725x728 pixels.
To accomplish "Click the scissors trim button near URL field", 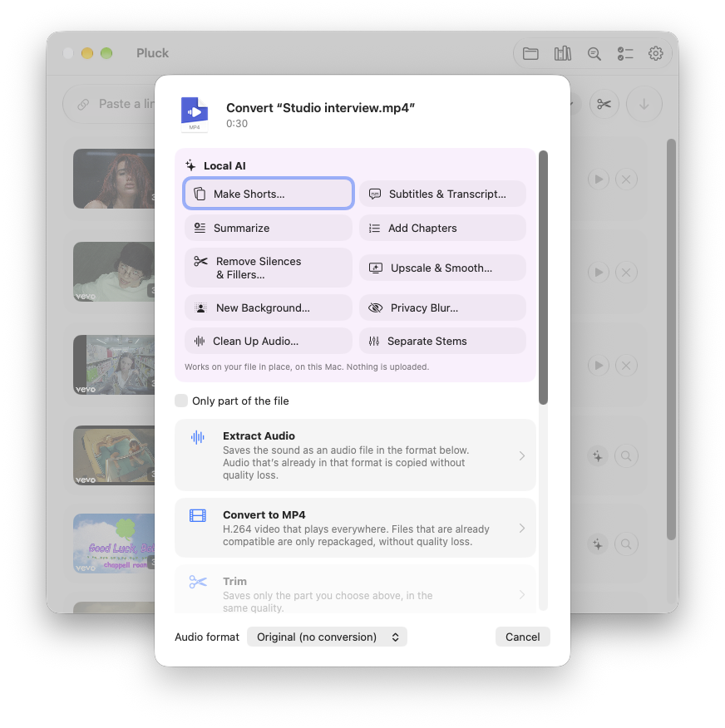I will coord(604,104).
